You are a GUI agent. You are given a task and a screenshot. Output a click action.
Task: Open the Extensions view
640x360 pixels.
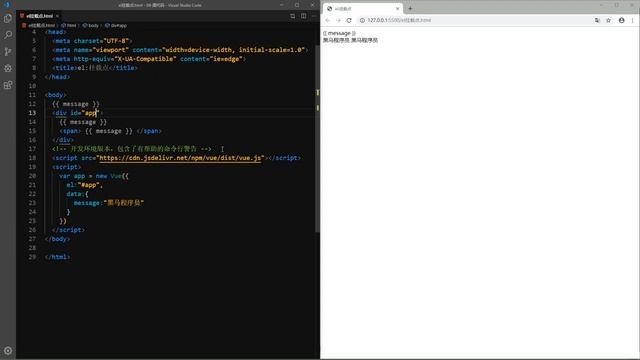pos(8,85)
